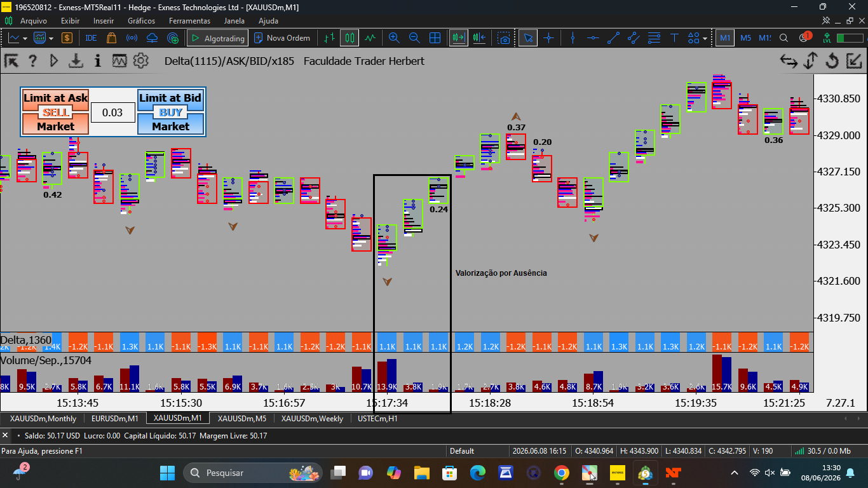The width and height of the screenshot is (868, 488).
Task: Open the Ajuda menu
Action: point(268,21)
